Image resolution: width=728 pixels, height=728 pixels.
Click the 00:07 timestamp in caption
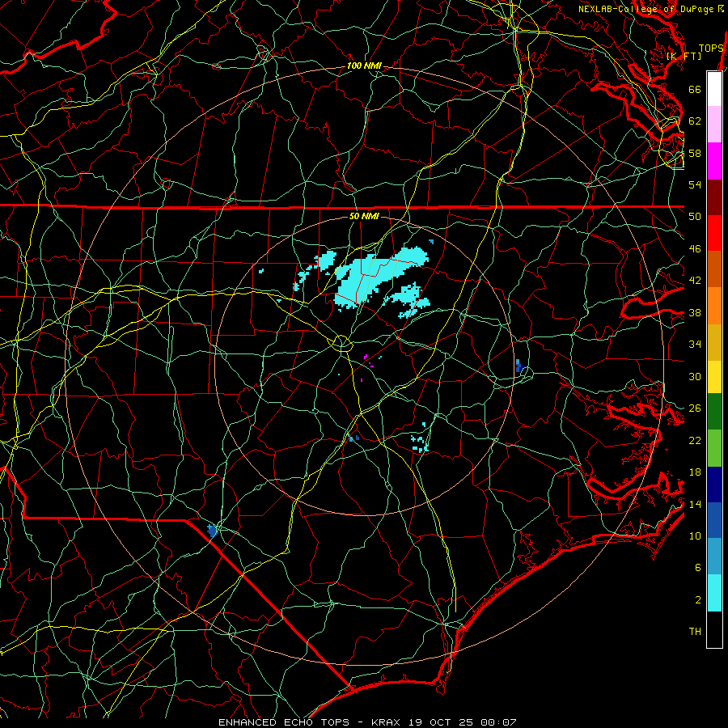[x=498, y=722]
